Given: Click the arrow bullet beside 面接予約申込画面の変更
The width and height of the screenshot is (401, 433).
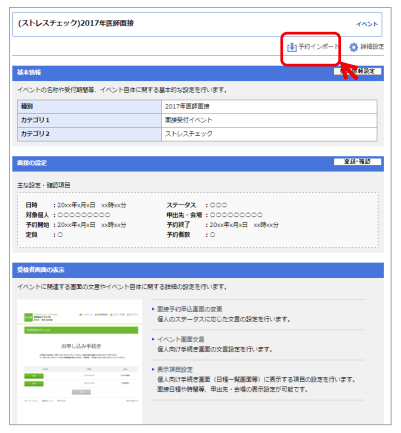Looking at the screenshot, I should click(153, 309).
